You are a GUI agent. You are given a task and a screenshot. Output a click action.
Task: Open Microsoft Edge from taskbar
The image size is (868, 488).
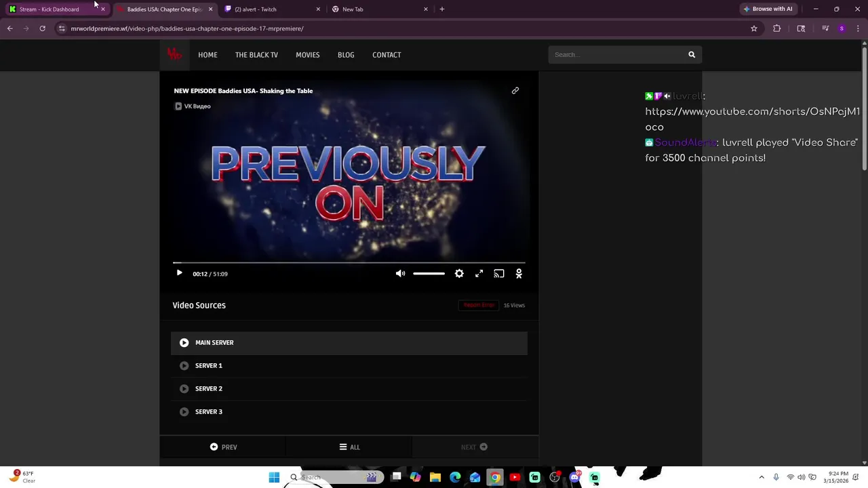pyautogui.click(x=455, y=477)
